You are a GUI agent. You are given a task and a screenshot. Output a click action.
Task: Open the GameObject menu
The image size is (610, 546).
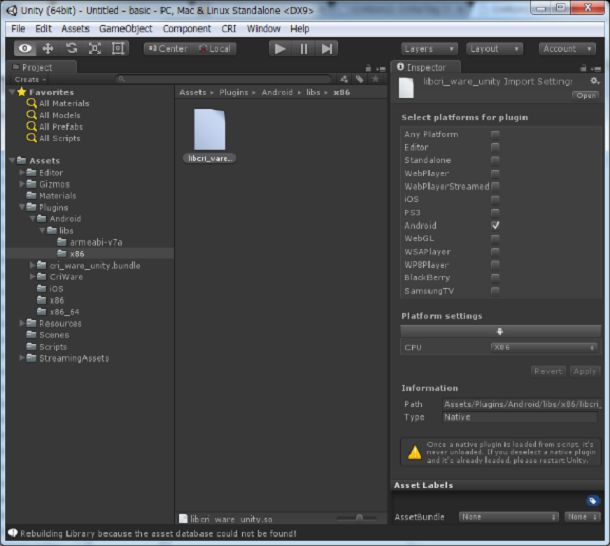tap(125, 29)
